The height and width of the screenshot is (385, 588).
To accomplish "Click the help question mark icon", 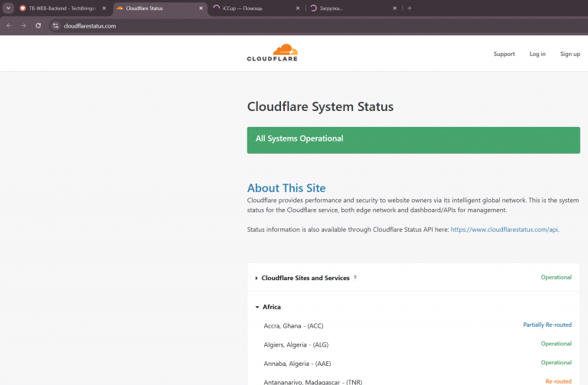I will tap(354, 277).
